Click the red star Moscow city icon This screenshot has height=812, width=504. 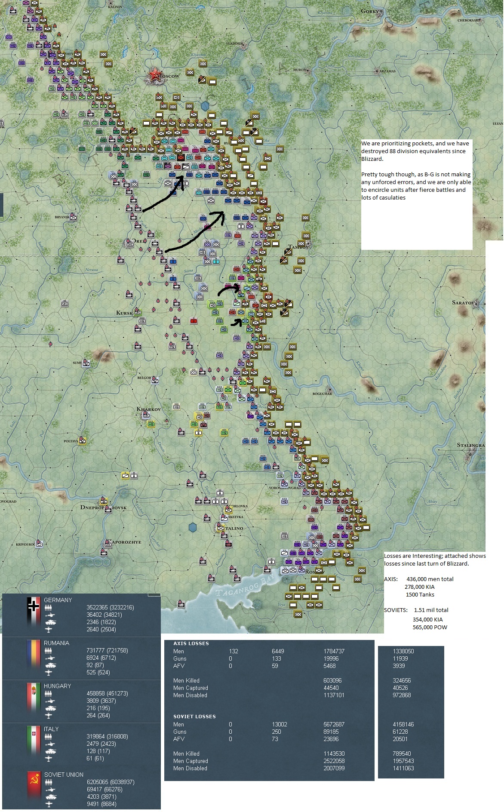(154, 75)
